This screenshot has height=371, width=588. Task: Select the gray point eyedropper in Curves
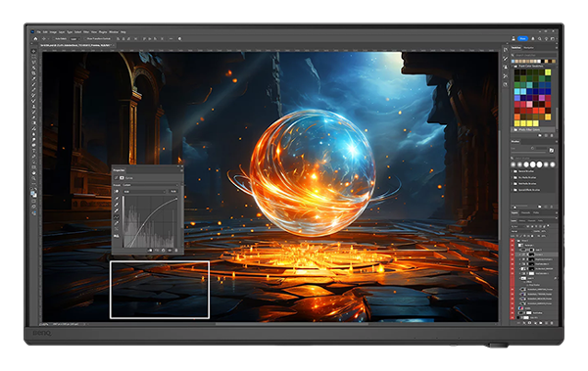(117, 205)
